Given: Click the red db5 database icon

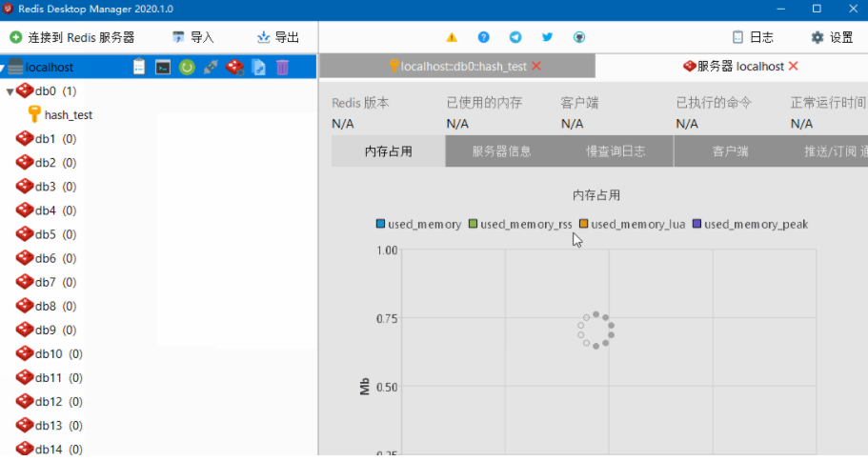Looking at the screenshot, I should [x=25, y=234].
